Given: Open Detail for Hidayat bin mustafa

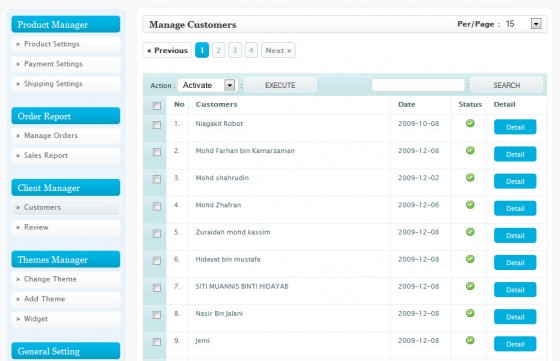Looking at the screenshot, I should (515, 263).
